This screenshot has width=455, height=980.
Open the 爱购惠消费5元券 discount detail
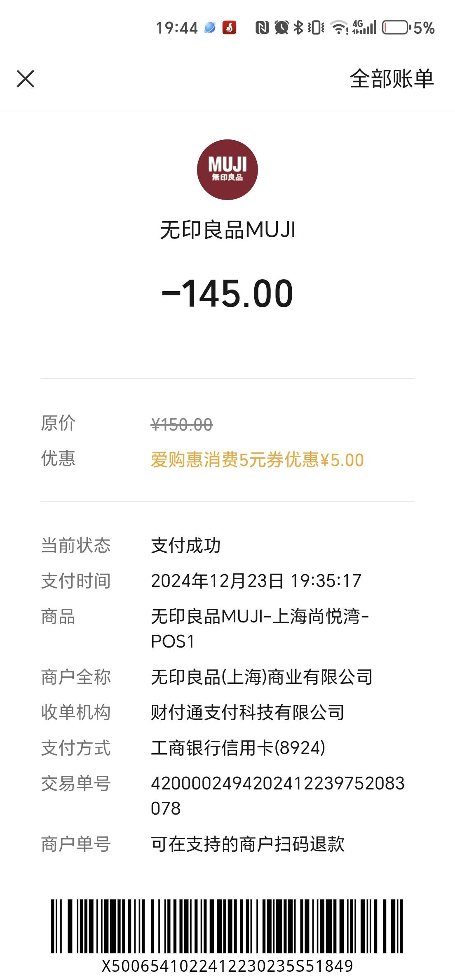click(257, 460)
